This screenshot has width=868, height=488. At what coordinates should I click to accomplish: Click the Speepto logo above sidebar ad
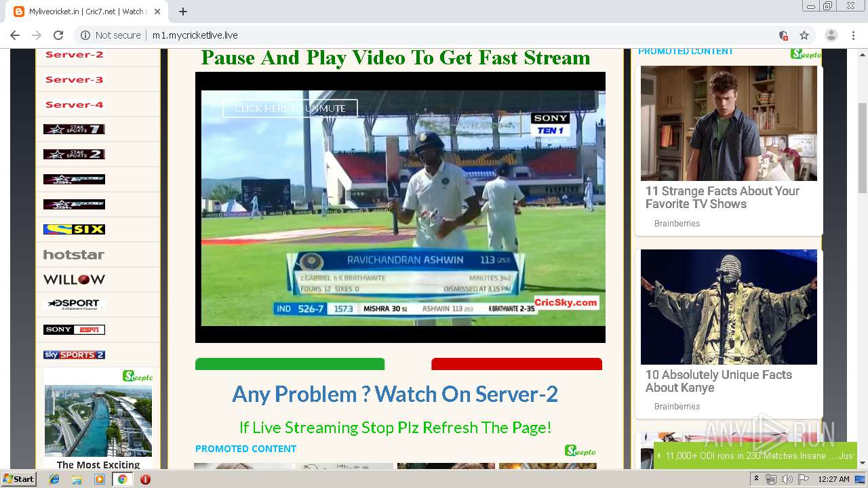click(x=138, y=375)
